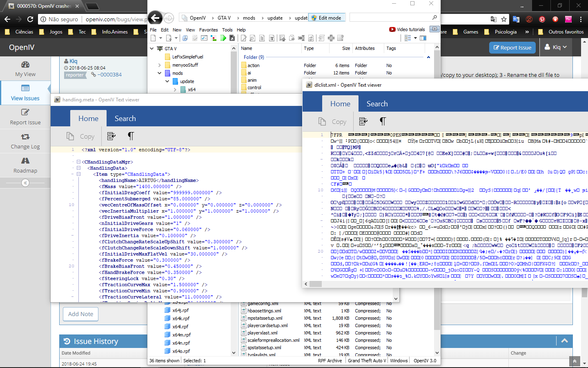The height and width of the screenshot is (368, 588).
Task: Open the Tools menu in OpenIV
Action: pyautogui.click(x=227, y=30)
